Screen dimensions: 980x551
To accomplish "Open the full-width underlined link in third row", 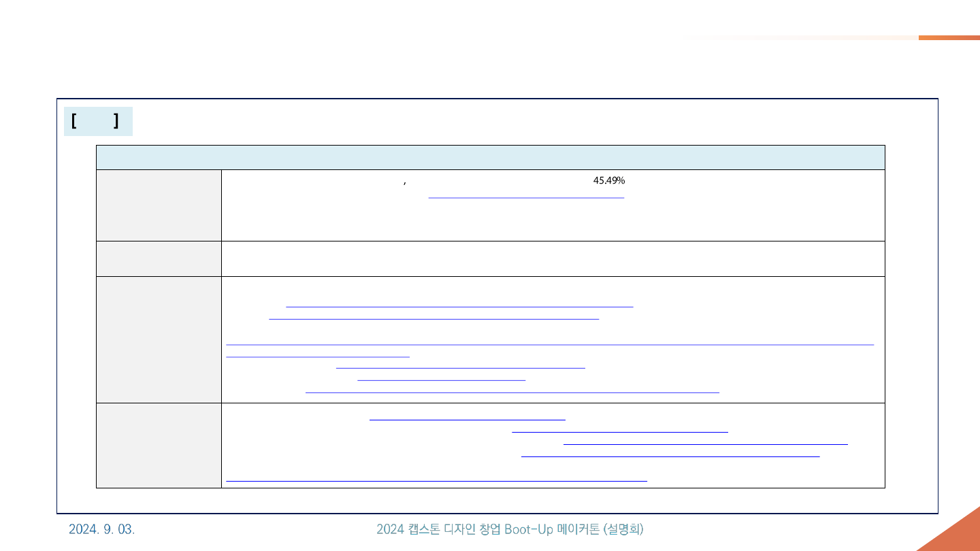I will coord(549,344).
